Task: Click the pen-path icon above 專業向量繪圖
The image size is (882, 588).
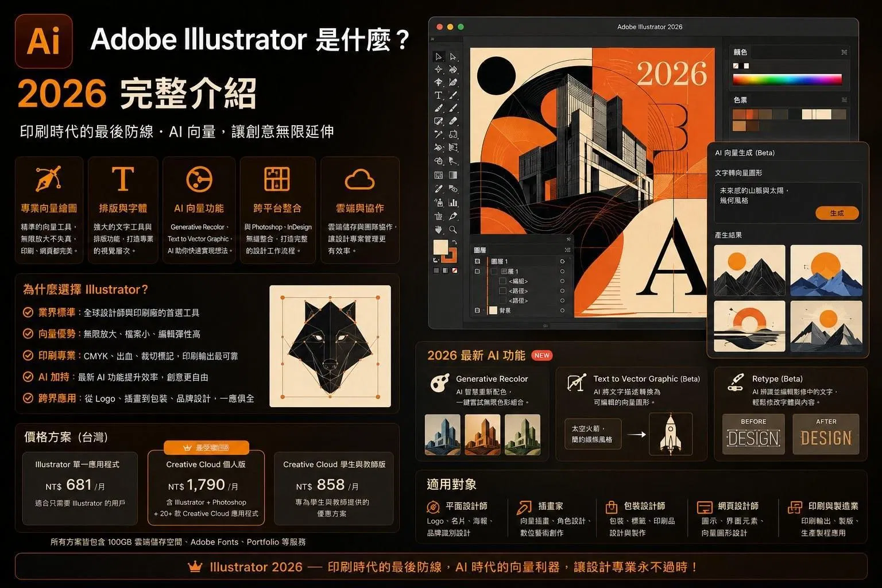Action: (49, 179)
